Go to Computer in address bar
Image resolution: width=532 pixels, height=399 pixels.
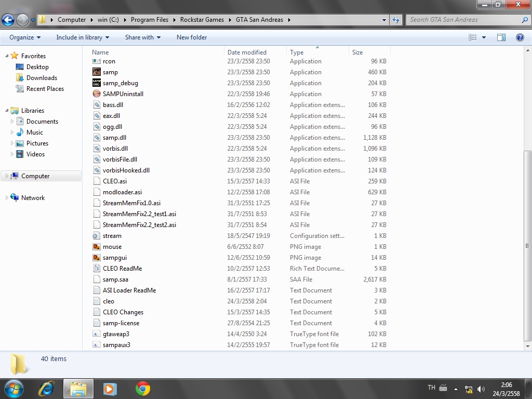72,20
